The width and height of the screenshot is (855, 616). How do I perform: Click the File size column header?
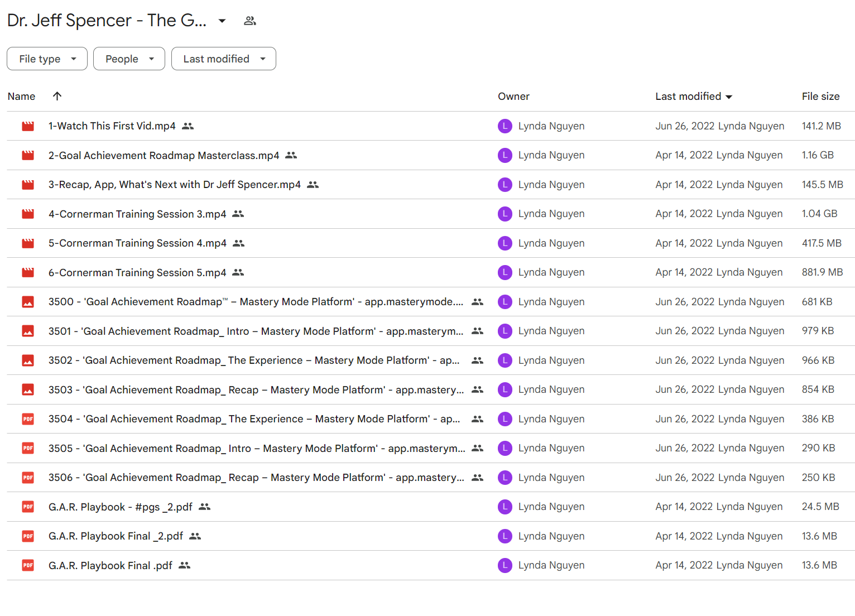click(x=820, y=97)
